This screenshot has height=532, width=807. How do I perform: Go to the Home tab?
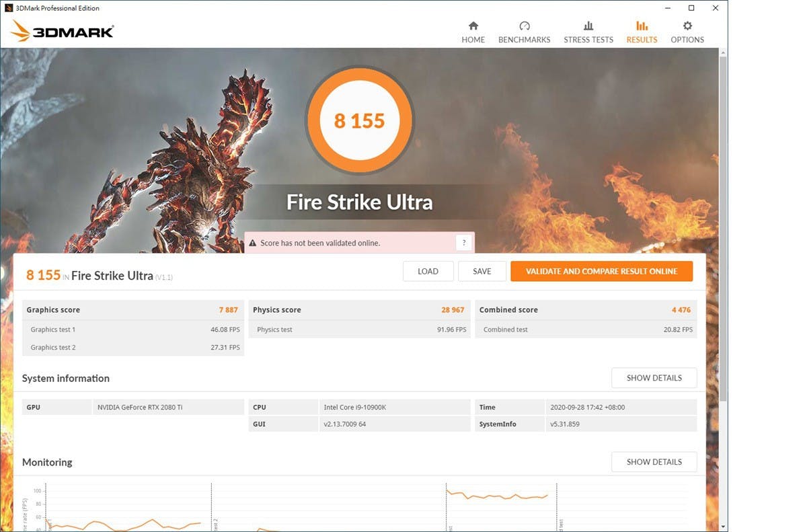(473, 32)
